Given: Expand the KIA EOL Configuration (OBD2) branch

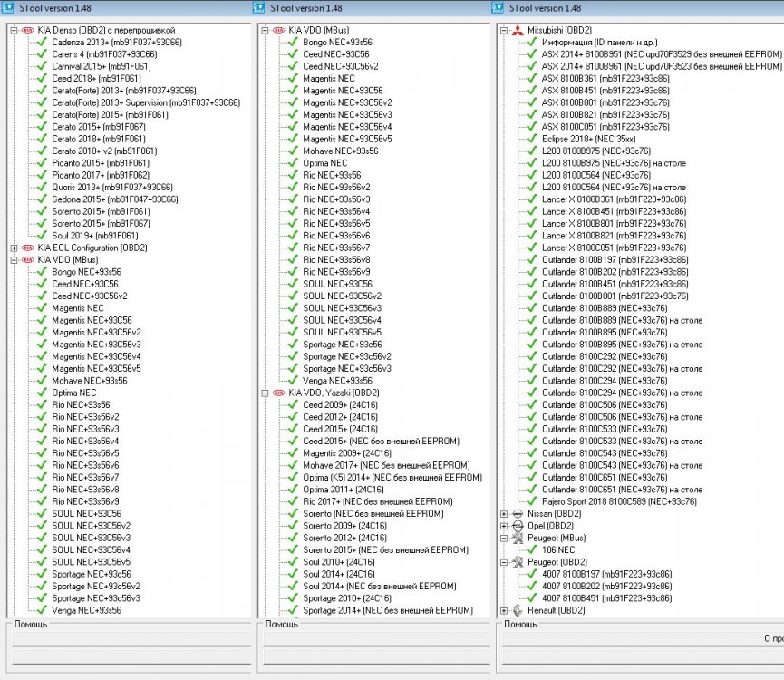Looking at the screenshot, I should [14, 248].
